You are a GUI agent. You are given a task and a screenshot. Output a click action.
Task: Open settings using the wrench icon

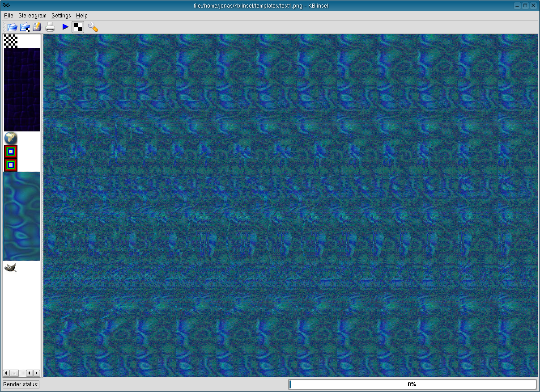coord(93,27)
